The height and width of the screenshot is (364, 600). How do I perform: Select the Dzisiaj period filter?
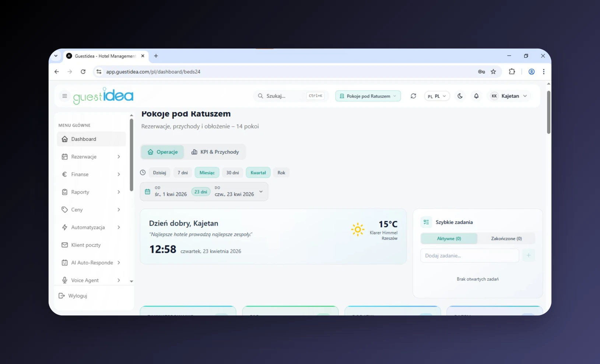point(159,173)
